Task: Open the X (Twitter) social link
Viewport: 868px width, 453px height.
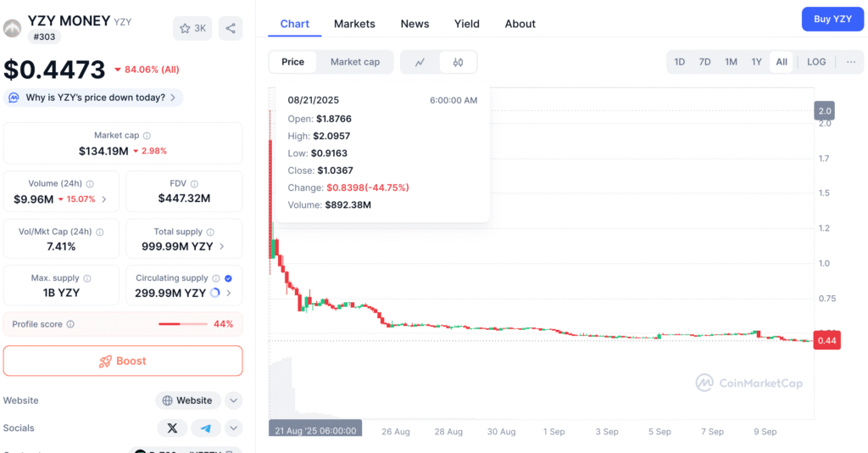Action: 173,428
